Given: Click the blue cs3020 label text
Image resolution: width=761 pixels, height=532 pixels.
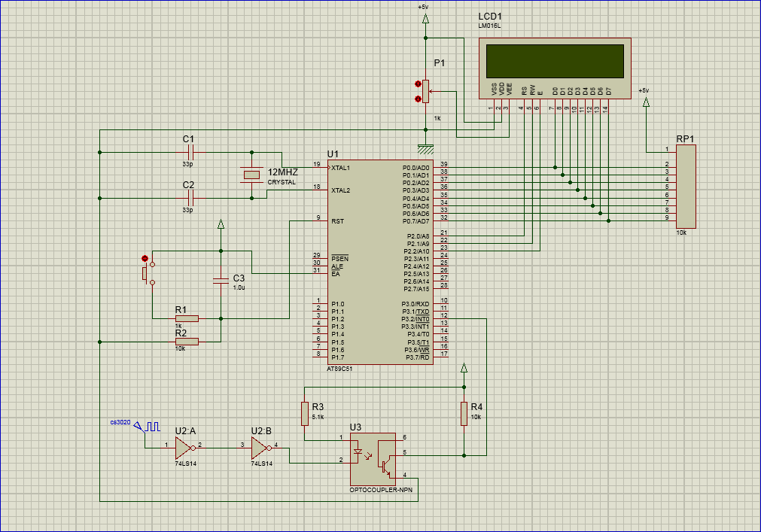Looking at the screenshot, I should (120, 422).
